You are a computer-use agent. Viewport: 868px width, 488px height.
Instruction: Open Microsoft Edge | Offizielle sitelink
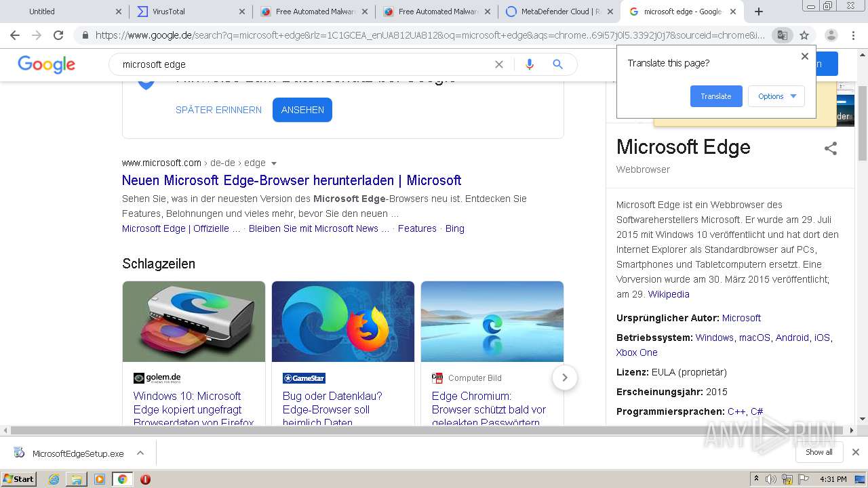[x=181, y=228]
